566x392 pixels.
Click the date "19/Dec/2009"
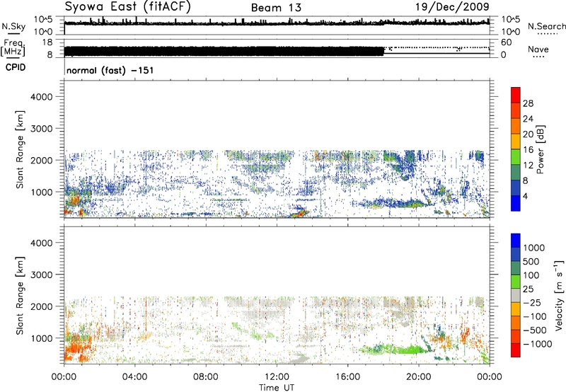click(x=452, y=6)
